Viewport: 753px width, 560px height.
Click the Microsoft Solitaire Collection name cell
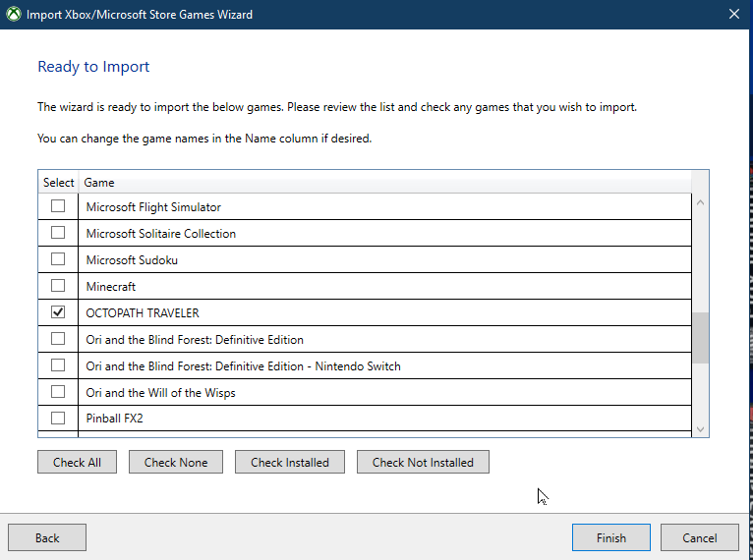tap(384, 233)
